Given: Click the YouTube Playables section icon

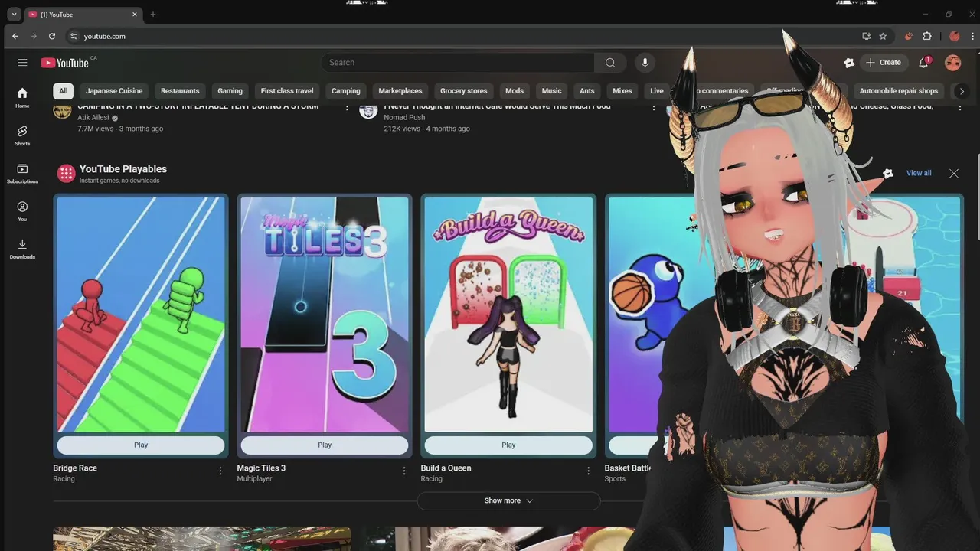Looking at the screenshot, I should pos(66,174).
